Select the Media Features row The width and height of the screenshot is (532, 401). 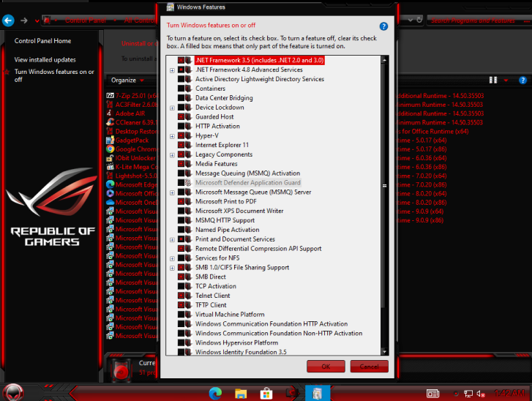[x=216, y=164]
